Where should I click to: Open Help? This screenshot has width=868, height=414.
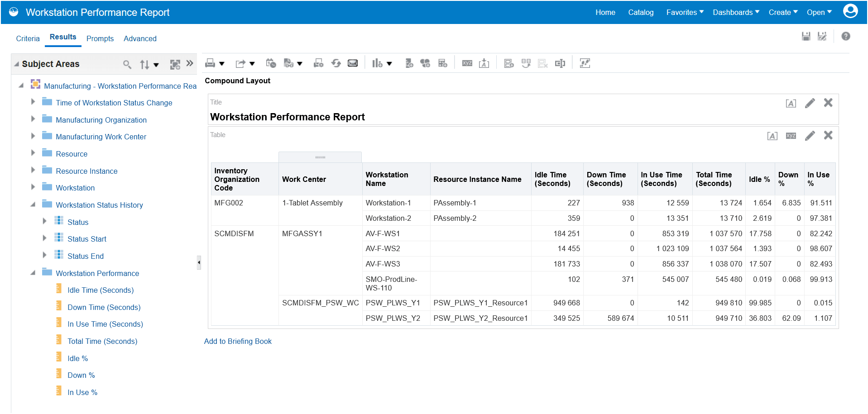[845, 36]
